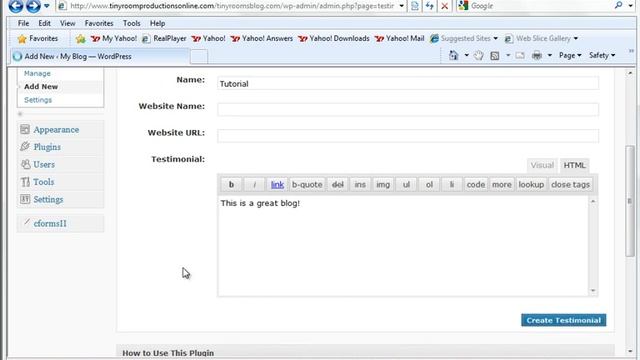Switch to the HTML editor tab

(x=574, y=165)
